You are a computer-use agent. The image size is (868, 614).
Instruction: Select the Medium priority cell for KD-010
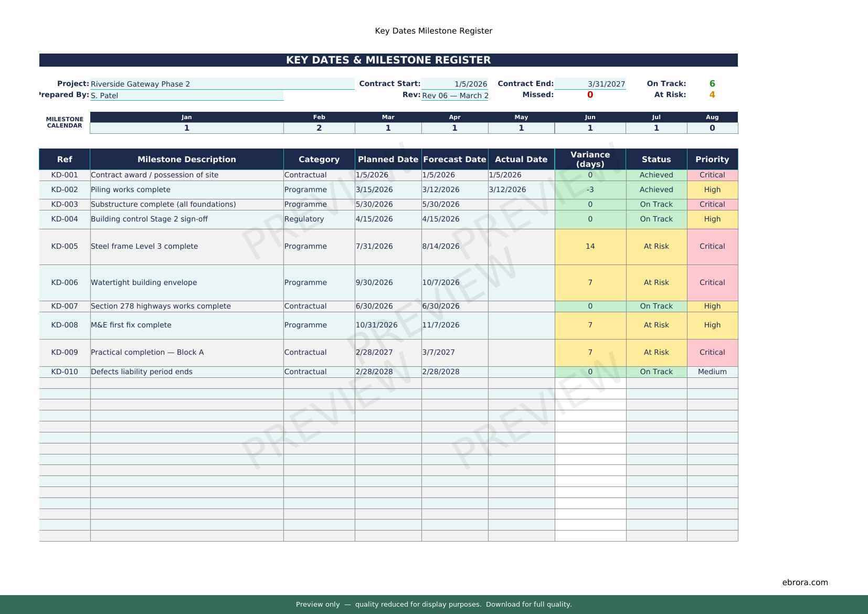[712, 372]
